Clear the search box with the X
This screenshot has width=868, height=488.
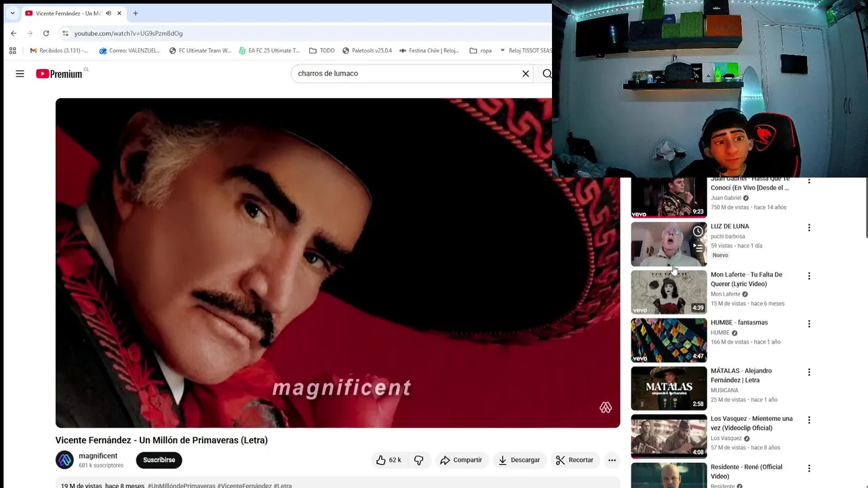coord(526,74)
